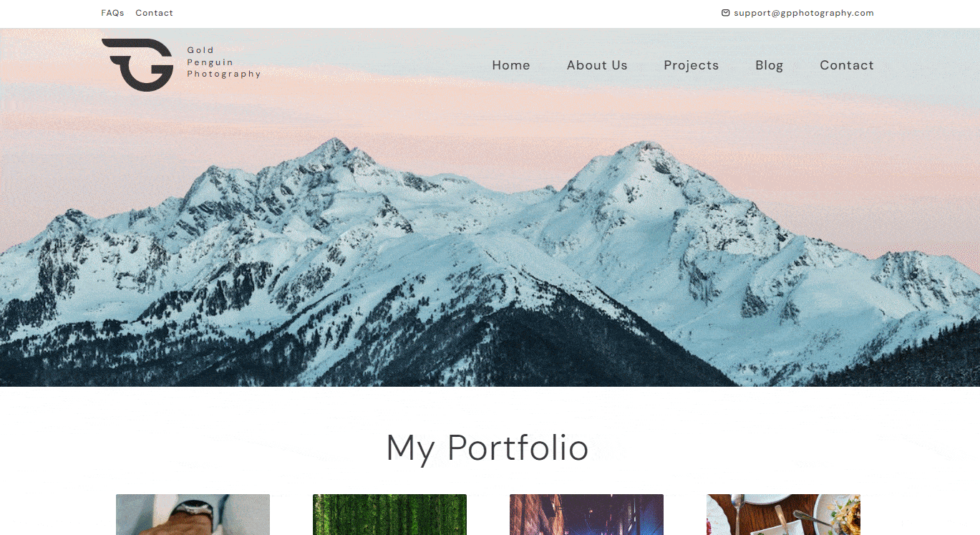
Task: Open the wristwatch portfolio thumbnail
Action: click(x=193, y=514)
